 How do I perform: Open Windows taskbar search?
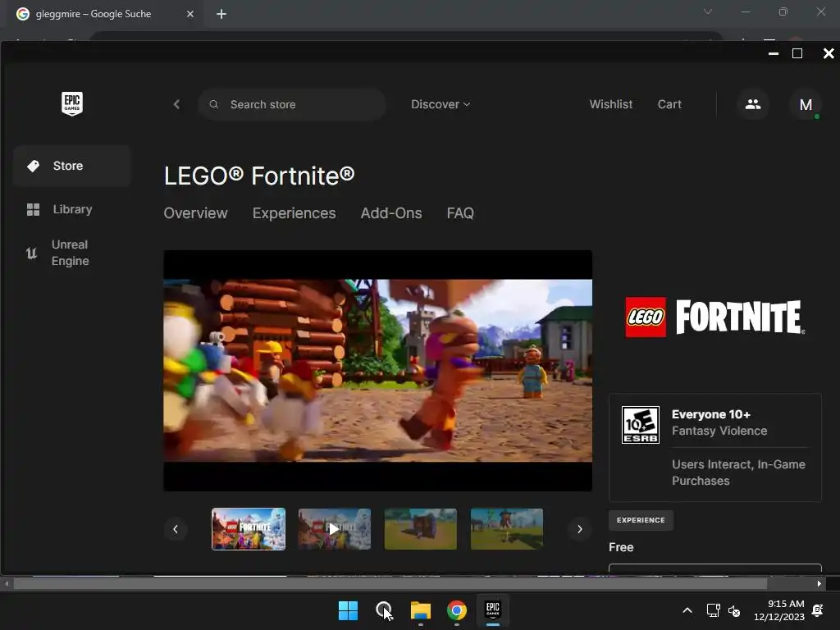384,610
